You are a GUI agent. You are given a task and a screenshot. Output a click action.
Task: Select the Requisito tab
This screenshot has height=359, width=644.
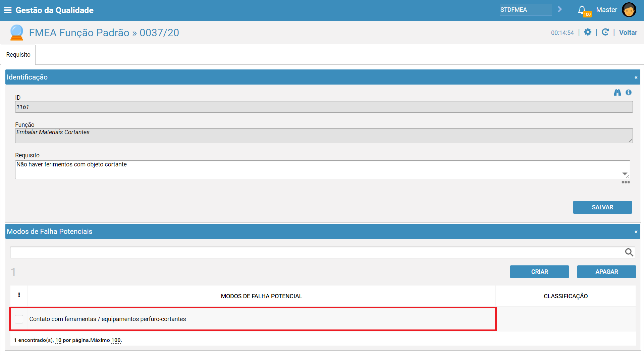[x=18, y=55]
